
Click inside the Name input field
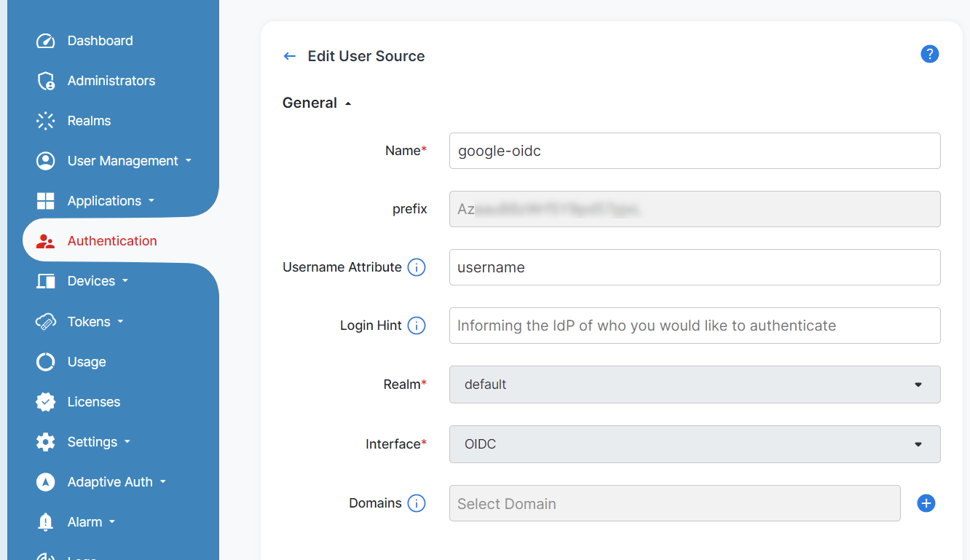(x=694, y=151)
